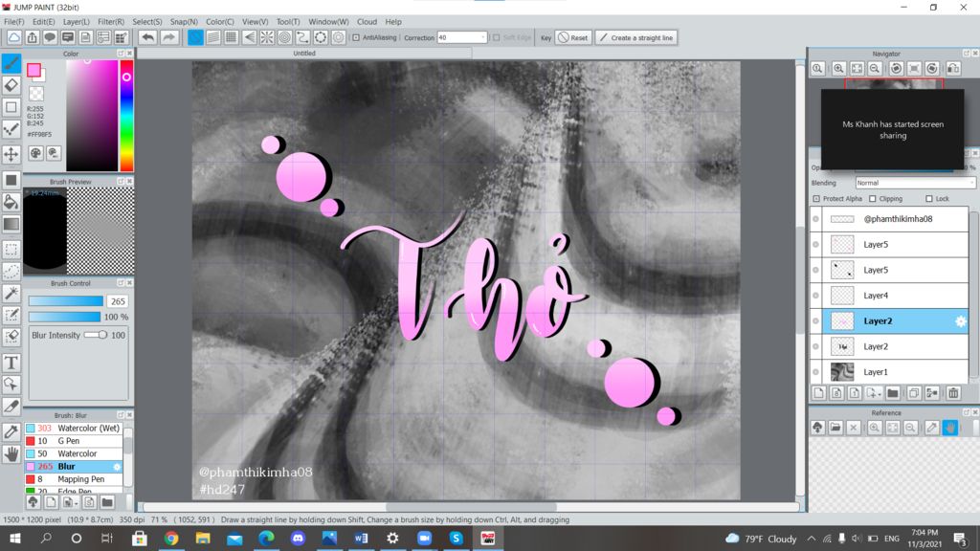Select the Watercolor (Wet) brush
This screenshot has height=551, width=980.
[74, 428]
